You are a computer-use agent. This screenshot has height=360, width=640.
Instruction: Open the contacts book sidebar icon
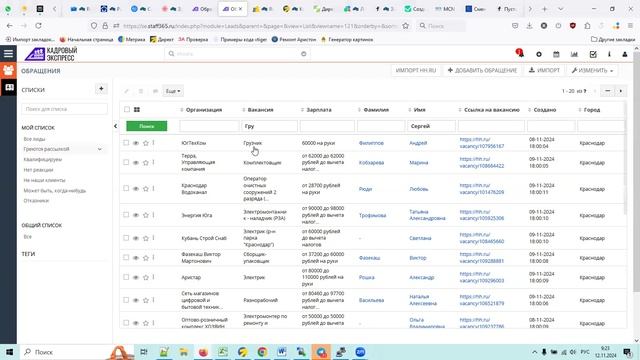pos(8,87)
